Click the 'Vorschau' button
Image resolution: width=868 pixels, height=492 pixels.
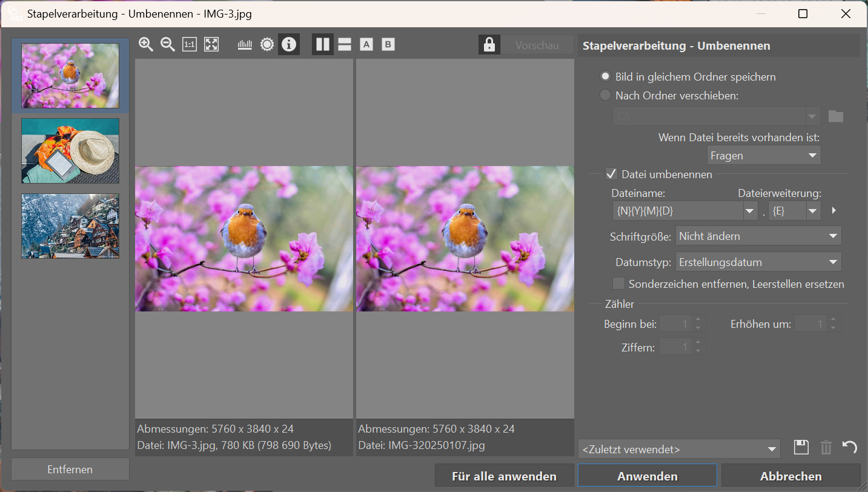[537, 45]
